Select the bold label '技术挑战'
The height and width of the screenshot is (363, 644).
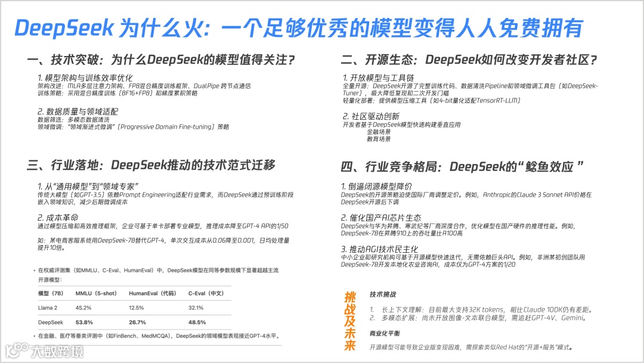[383, 294]
